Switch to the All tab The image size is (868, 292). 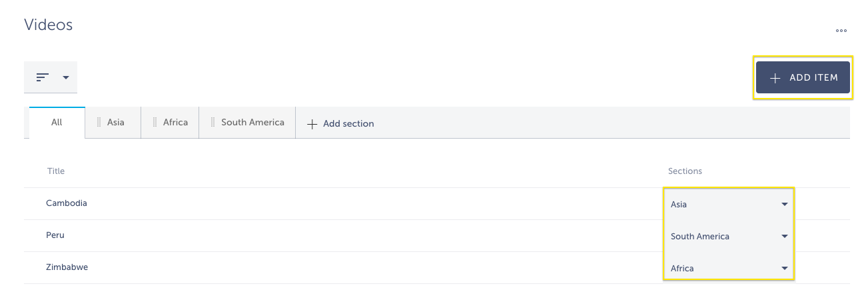57,123
